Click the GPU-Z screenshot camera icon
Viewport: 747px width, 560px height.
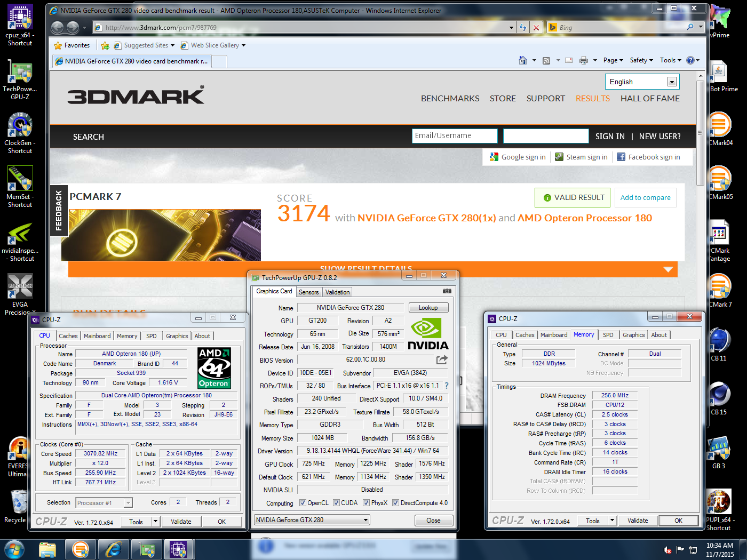coord(447,291)
